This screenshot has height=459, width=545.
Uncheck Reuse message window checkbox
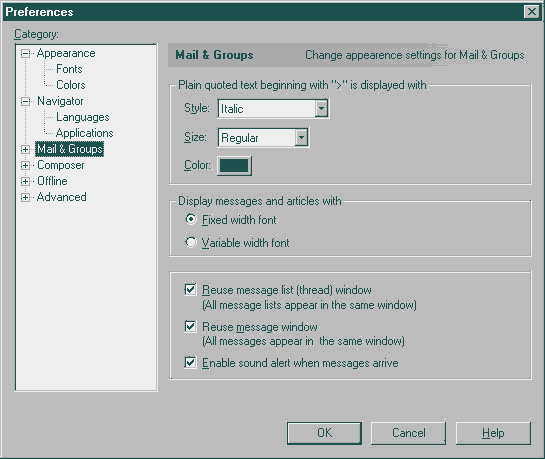[190, 326]
